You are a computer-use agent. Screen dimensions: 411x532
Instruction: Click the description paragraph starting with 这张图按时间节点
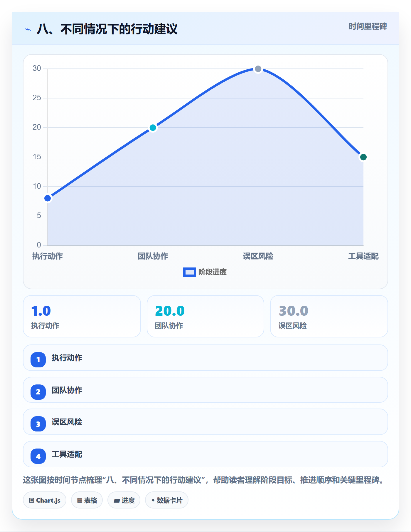(204, 480)
